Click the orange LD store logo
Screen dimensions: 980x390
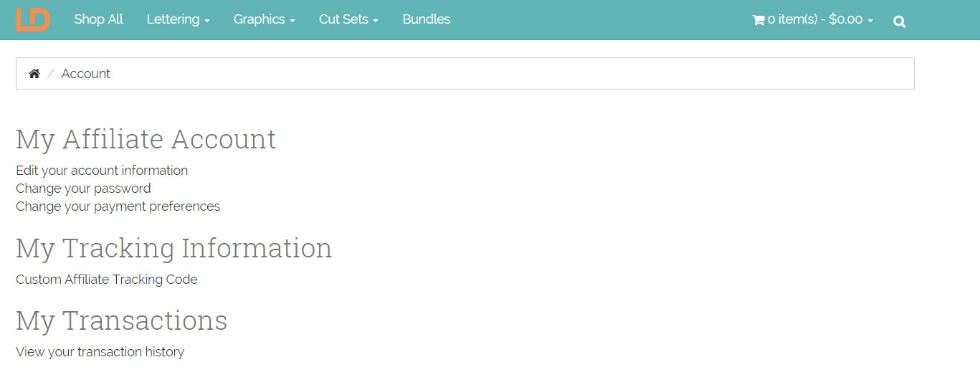click(32, 19)
